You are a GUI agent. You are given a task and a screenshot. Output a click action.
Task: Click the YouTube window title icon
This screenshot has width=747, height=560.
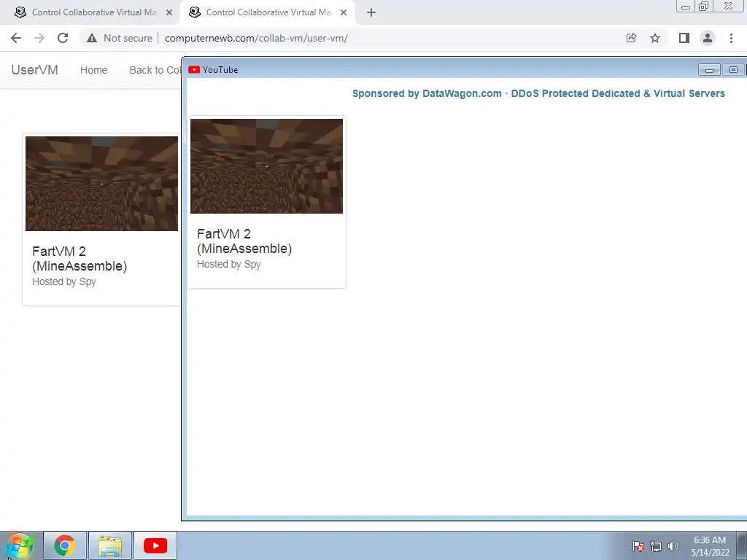click(194, 70)
